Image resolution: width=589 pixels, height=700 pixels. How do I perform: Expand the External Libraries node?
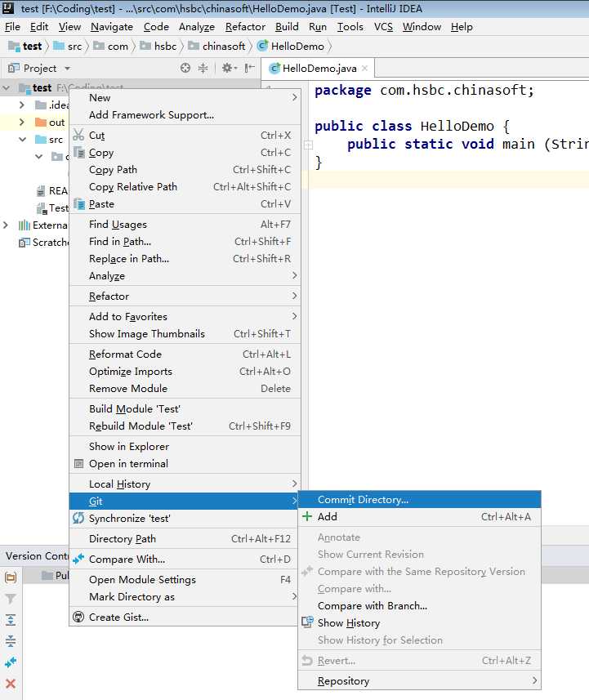pyautogui.click(x=6, y=225)
